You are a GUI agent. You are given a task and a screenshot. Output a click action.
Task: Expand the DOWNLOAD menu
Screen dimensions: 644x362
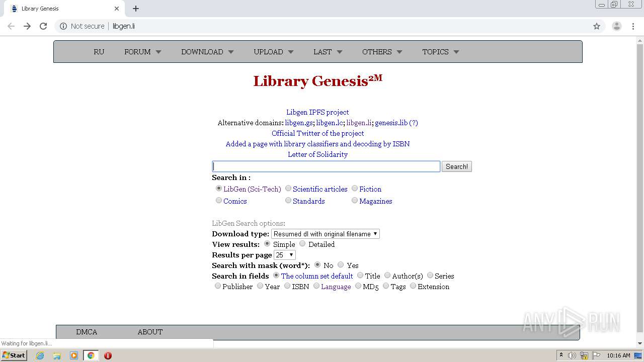[207, 52]
